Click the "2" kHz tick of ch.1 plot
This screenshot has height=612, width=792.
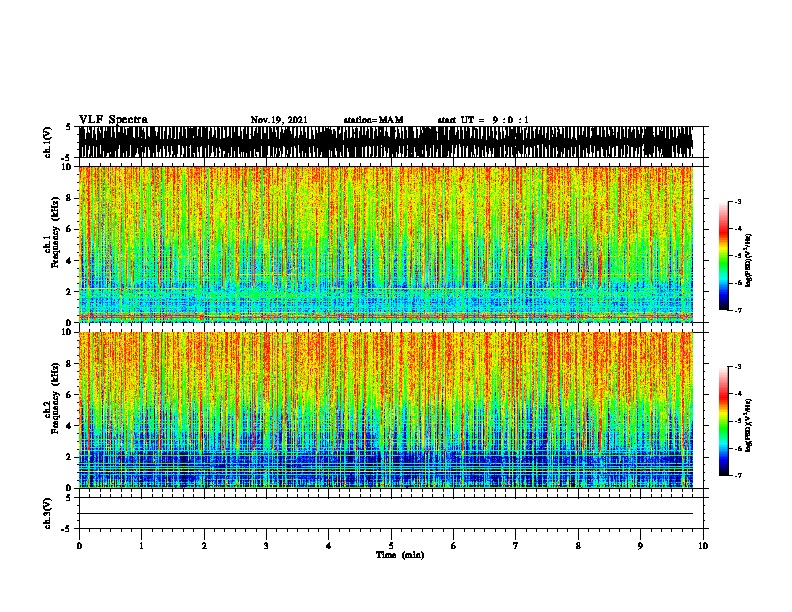tap(69, 291)
